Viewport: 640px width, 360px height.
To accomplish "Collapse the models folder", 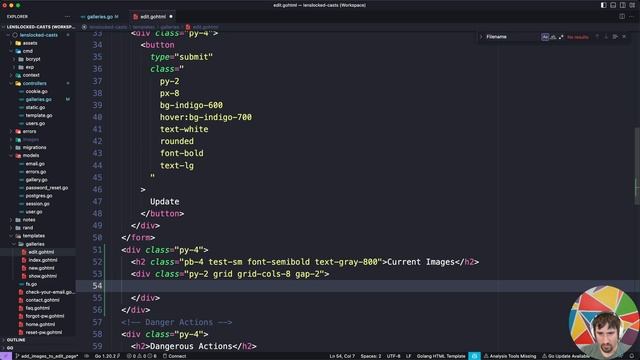I will 31,156.
